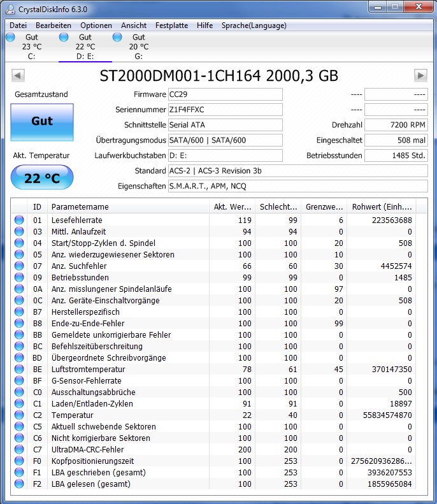The height and width of the screenshot is (504, 437).
Task: Show the next disk with right arrow
Action: pyautogui.click(x=420, y=76)
